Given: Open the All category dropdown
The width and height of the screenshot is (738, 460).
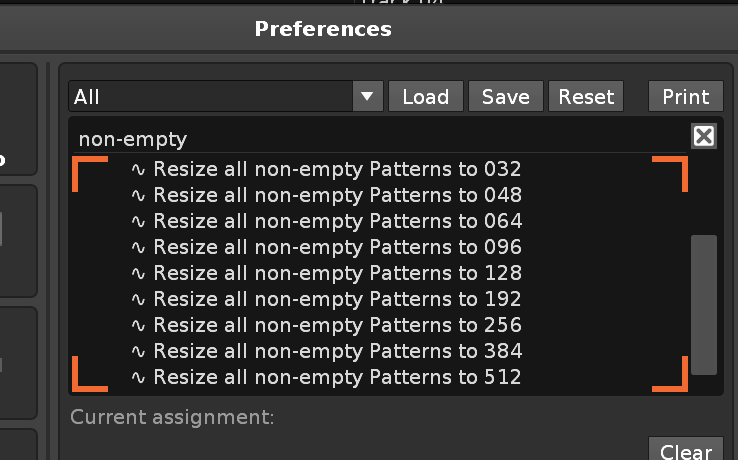Looking at the screenshot, I should (x=226, y=97).
